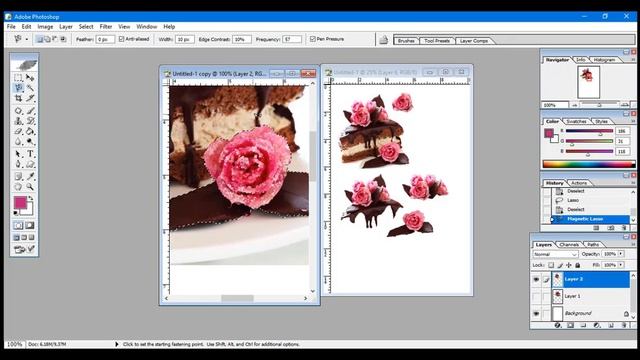Switch to Quick Mask mode
Image resolution: width=640 pixels, height=360 pixels.
[30, 225]
